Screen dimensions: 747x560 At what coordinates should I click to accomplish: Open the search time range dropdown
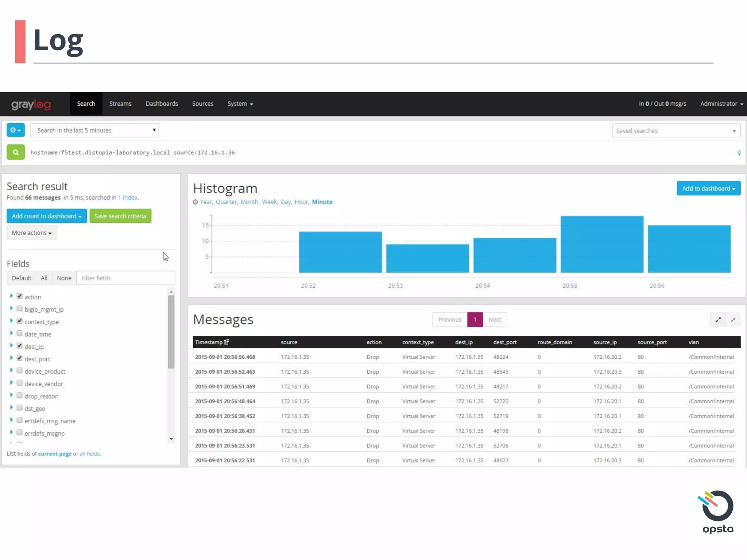(95, 130)
